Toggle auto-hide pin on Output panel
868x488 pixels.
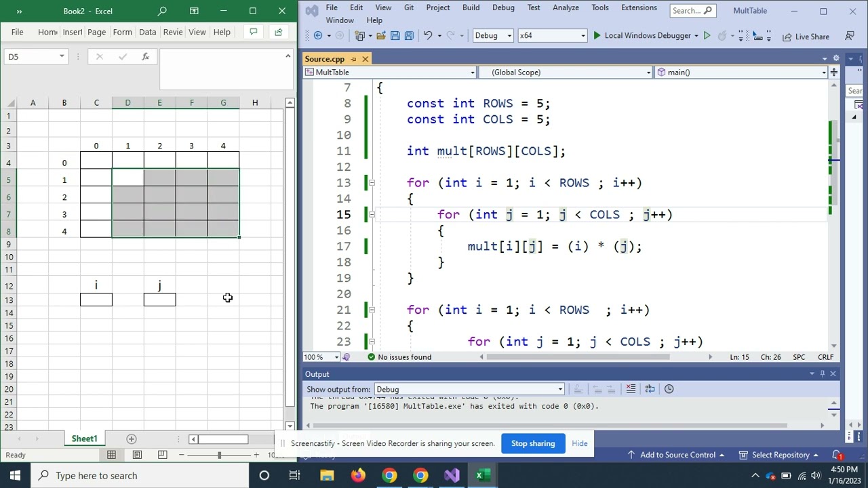click(823, 374)
